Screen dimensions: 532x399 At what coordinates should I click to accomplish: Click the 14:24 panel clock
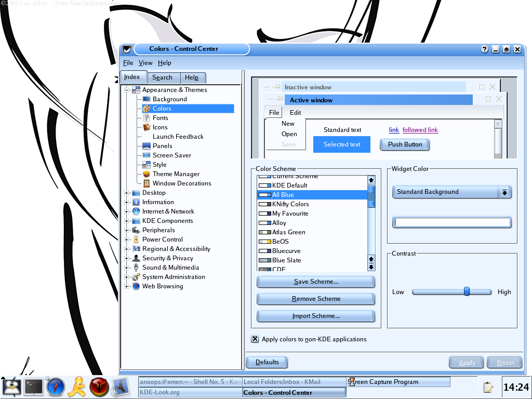pyautogui.click(x=516, y=387)
